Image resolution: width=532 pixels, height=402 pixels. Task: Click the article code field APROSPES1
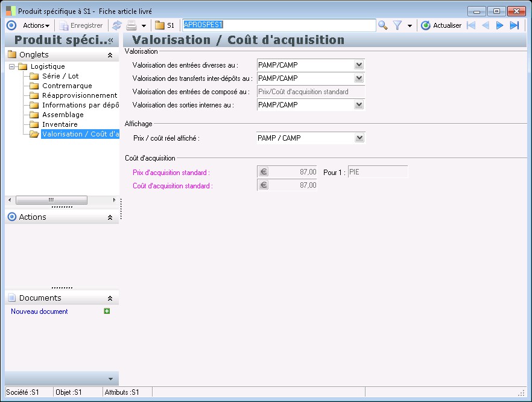point(277,25)
